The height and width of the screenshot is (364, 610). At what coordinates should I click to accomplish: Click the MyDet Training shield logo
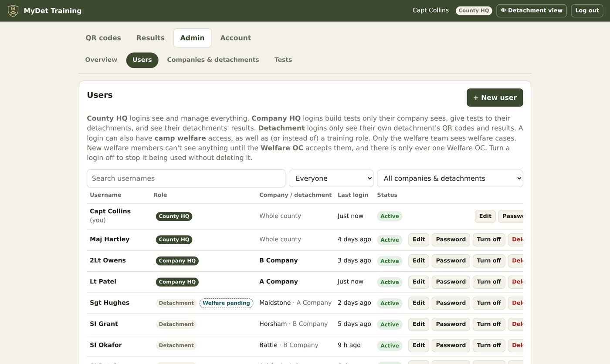pyautogui.click(x=13, y=10)
